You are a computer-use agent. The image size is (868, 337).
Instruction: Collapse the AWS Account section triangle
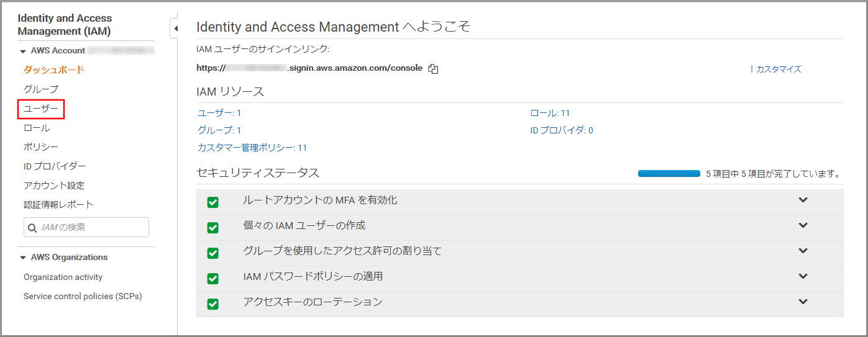click(23, 51)
